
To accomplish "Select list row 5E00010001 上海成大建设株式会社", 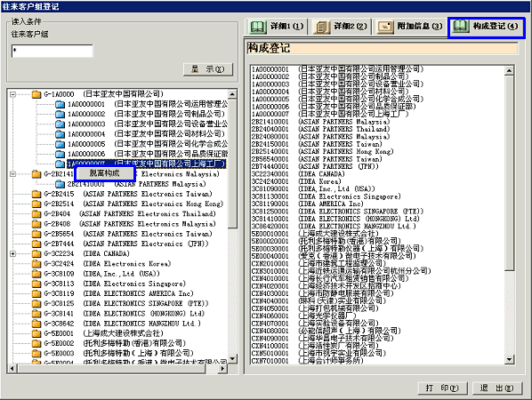I will (315, 234).
